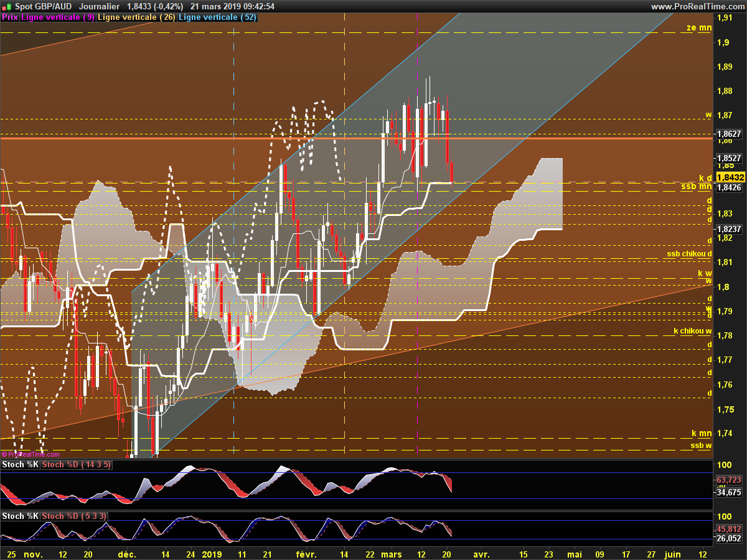
Task: Select the magenta dashed vertical line
Action: [x=416, y=236]
